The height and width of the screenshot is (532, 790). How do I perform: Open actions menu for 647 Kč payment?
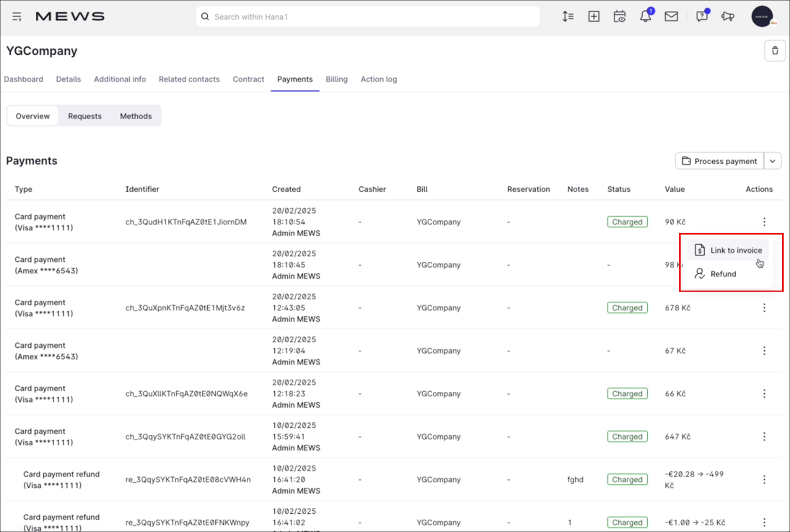click(764, 436)
